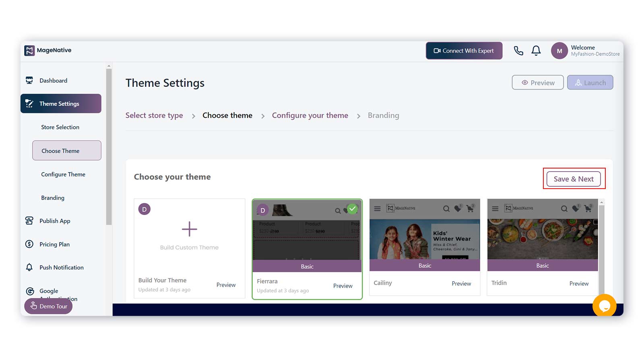644x362 pixels.
Task: Select Configure Theme submenu item
Action: pos(63,174)
